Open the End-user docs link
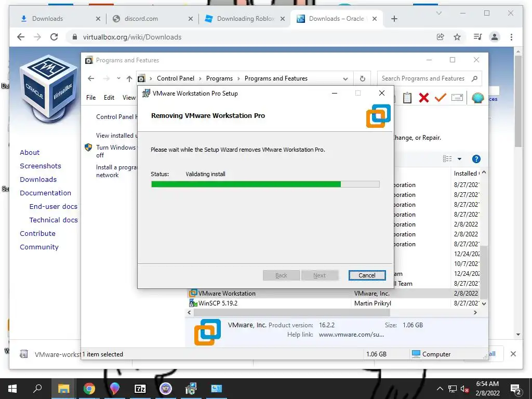This screenshot has width=532, height=399. (x=54, y=206)
